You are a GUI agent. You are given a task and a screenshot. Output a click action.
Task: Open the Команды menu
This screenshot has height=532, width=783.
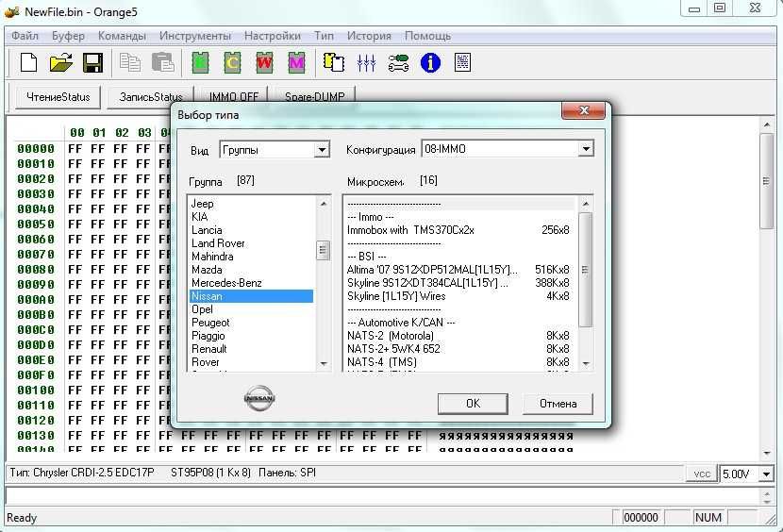click(x=122, y=36)
